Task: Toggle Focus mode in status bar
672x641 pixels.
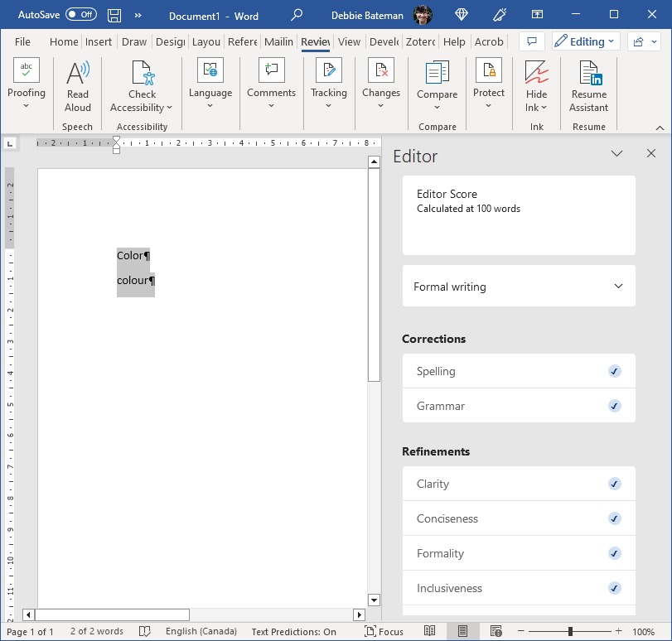Action: [x=384, y=631]
